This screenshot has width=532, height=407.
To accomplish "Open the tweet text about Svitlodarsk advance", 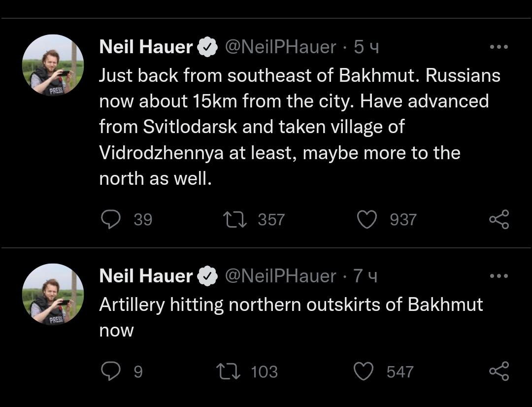I will [x=296, y=127].
